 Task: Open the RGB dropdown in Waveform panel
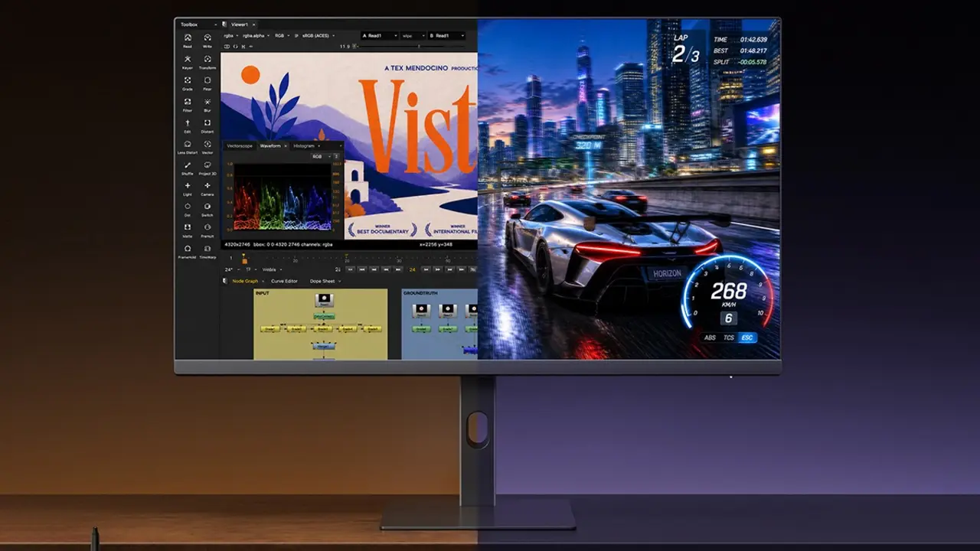point(322,156)
